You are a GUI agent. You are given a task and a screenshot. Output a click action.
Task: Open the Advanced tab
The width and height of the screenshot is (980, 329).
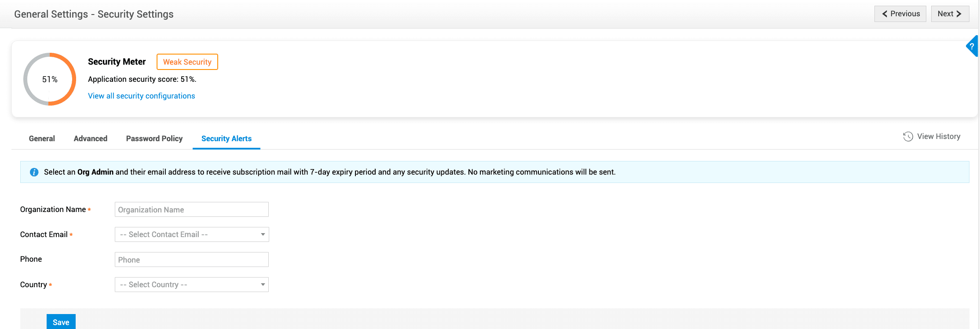pyautogui.click(x=90, y=139)
